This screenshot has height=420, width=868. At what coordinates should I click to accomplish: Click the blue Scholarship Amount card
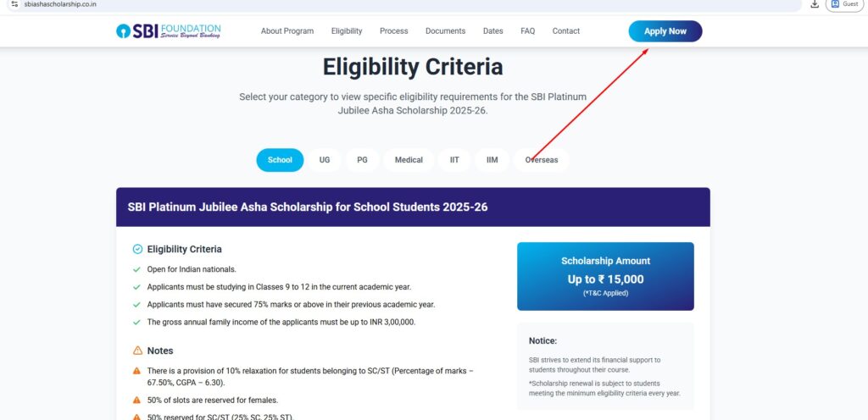pos(605,276)
